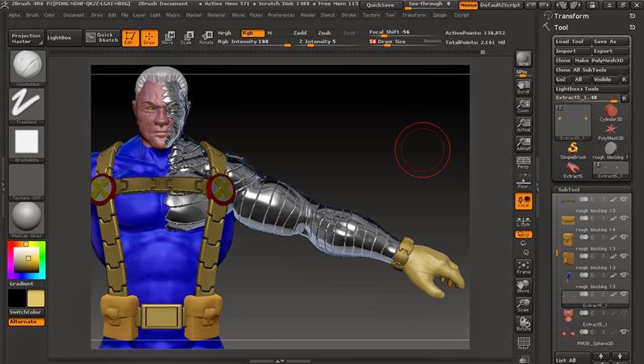The image size is (644, 364).
Task: Click the right shelf Move view button
Action: pos(523,286)
